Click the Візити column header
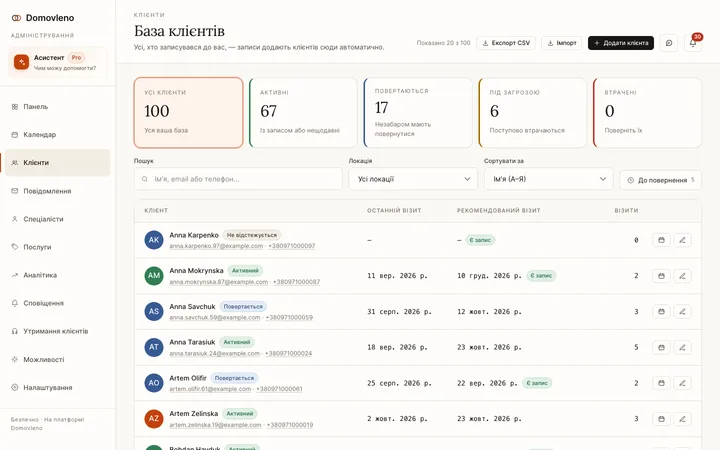The image size is (720, 450). 626,211
